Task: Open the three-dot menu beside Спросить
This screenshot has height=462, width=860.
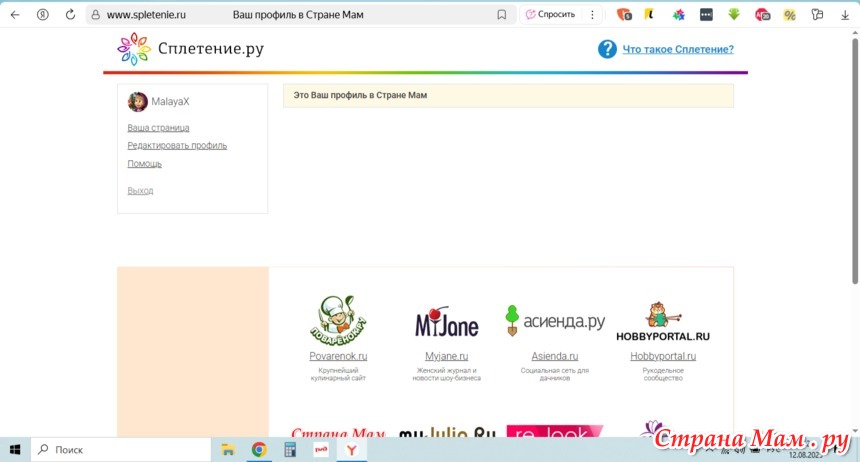Action: 592,15
